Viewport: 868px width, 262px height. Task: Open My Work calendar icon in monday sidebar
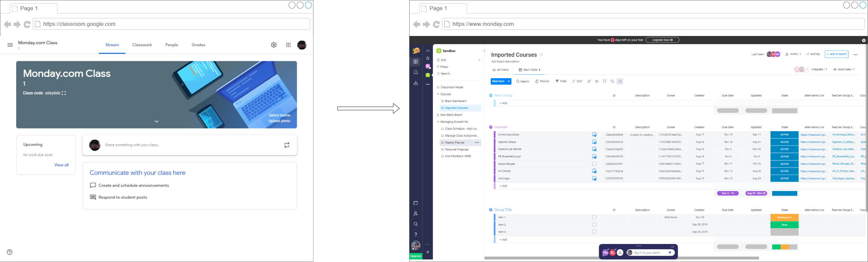coord(416,203)
